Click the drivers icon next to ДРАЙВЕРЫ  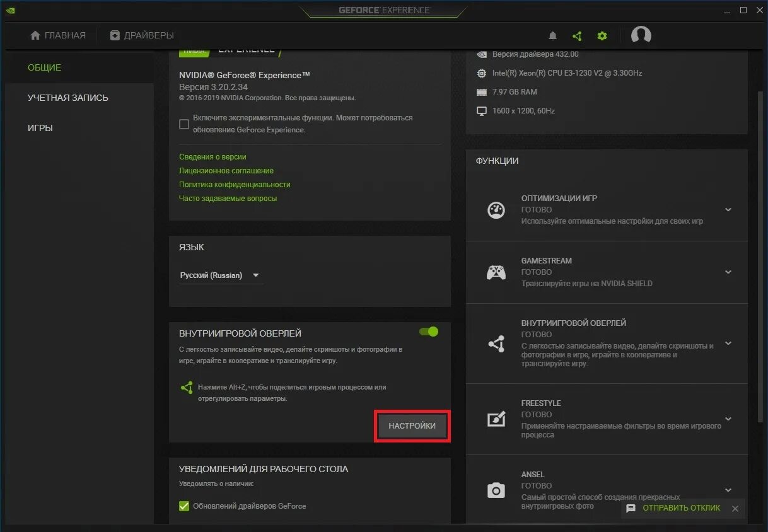(115, 35)
